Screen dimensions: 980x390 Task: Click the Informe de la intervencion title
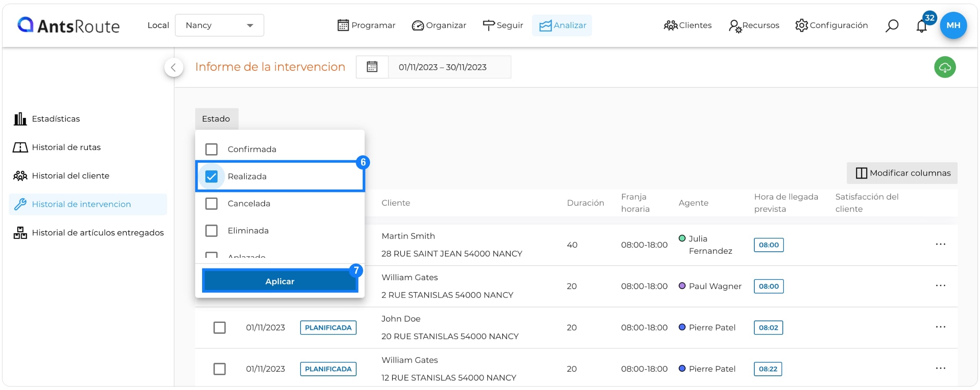click(270, 67)
